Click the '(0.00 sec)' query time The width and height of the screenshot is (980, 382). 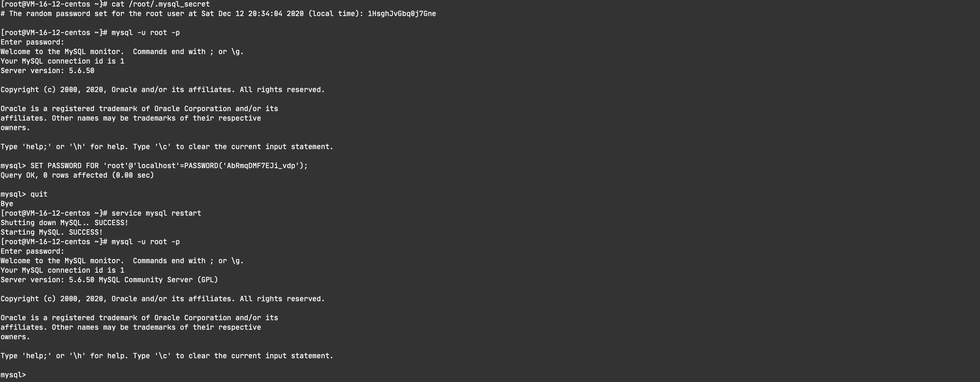[133, 175]
